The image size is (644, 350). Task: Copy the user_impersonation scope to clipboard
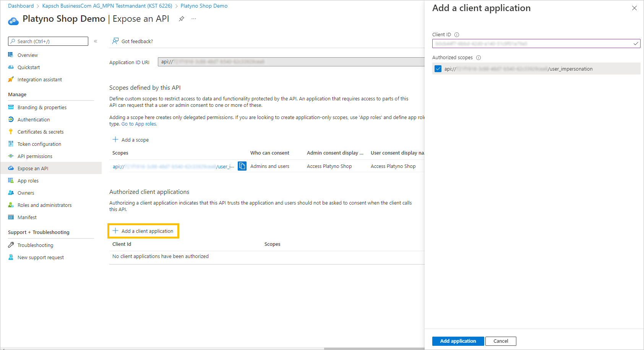point(242,166)
